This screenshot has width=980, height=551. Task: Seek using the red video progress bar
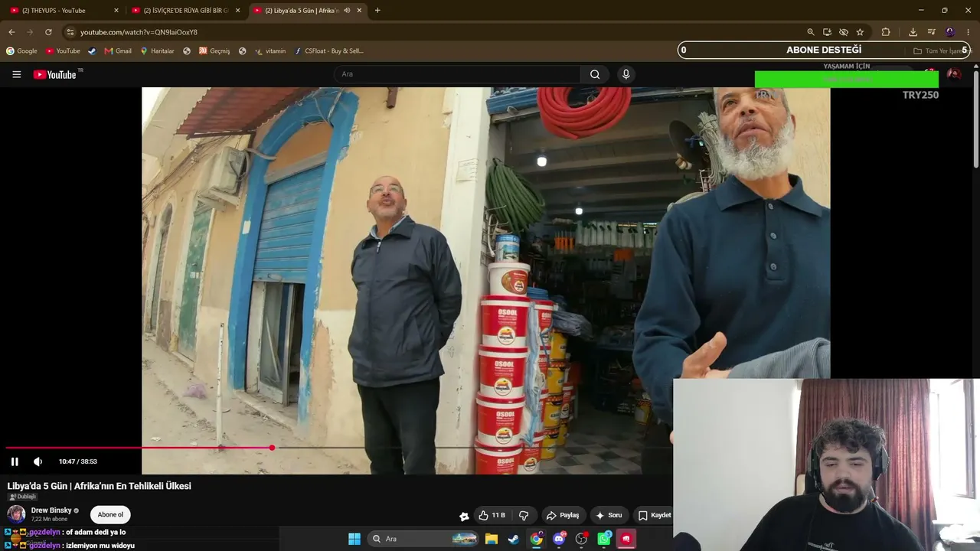[139, 448]
